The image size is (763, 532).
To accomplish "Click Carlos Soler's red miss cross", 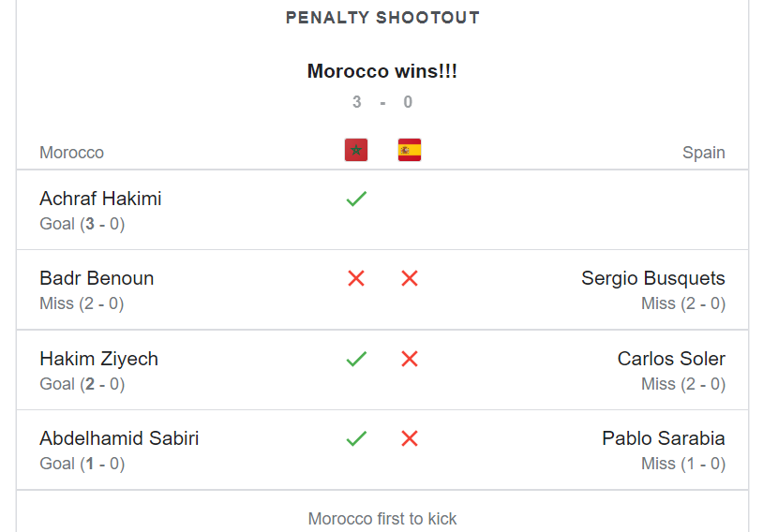I will [410, 359].
